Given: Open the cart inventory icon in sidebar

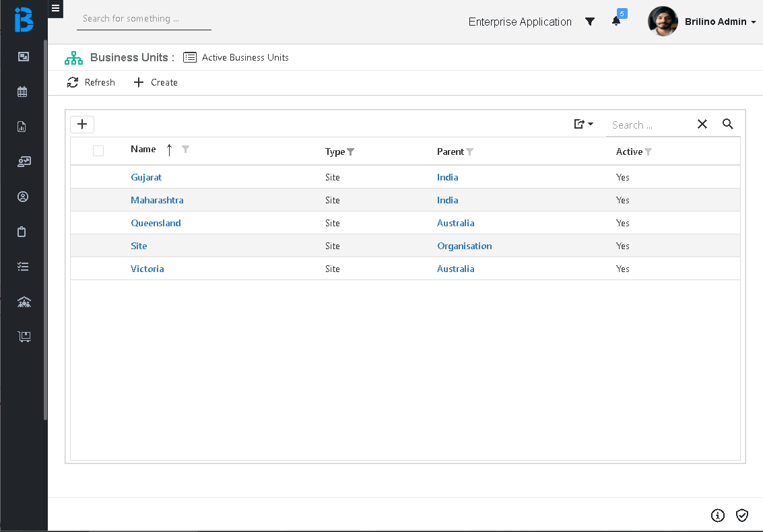Looking at the screenshot, I should 24,336.
